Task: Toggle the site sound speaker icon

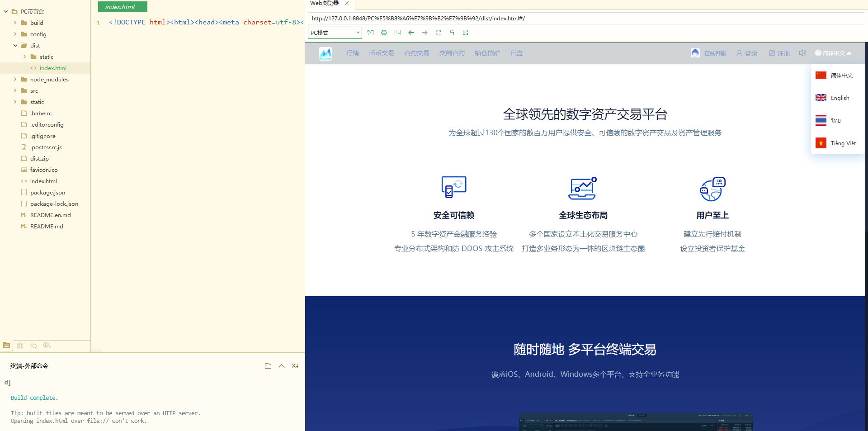Action: 802,53
